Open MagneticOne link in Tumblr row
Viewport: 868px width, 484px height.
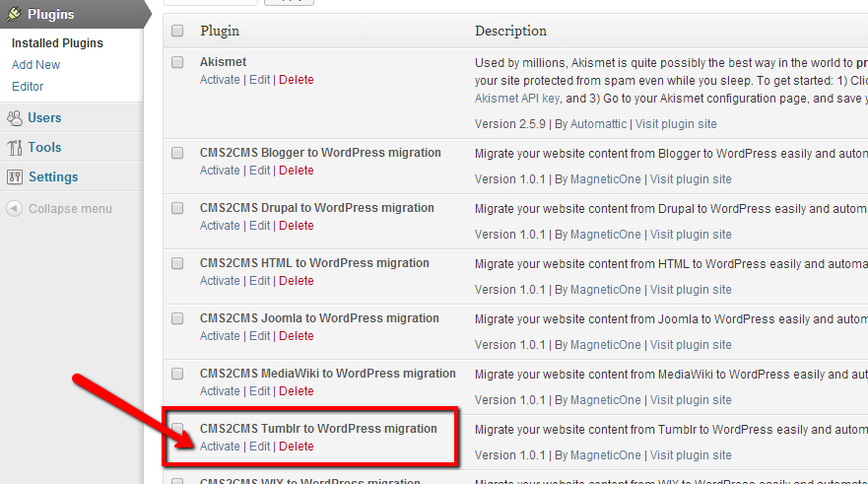click(606, 455)
